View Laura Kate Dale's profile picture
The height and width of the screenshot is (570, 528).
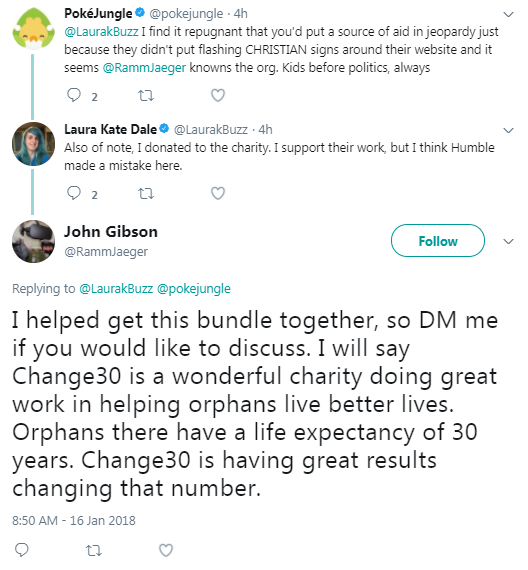point(33,144)
